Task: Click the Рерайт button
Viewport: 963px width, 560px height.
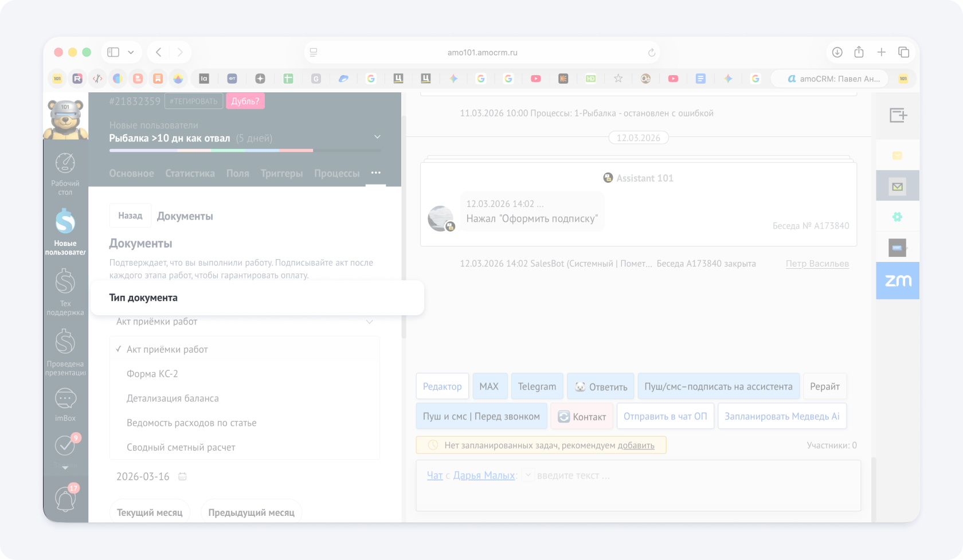Action: 825,386
